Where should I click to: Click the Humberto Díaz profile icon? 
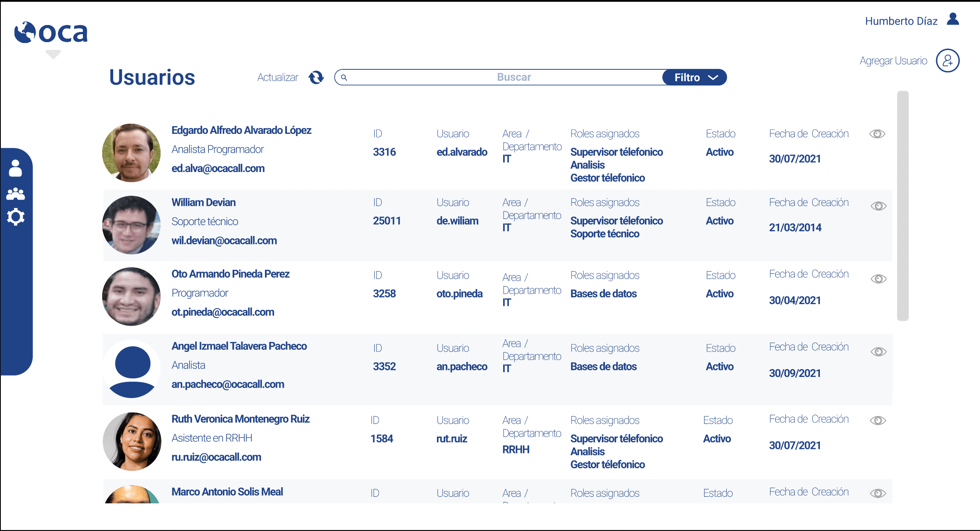[953, 19]
